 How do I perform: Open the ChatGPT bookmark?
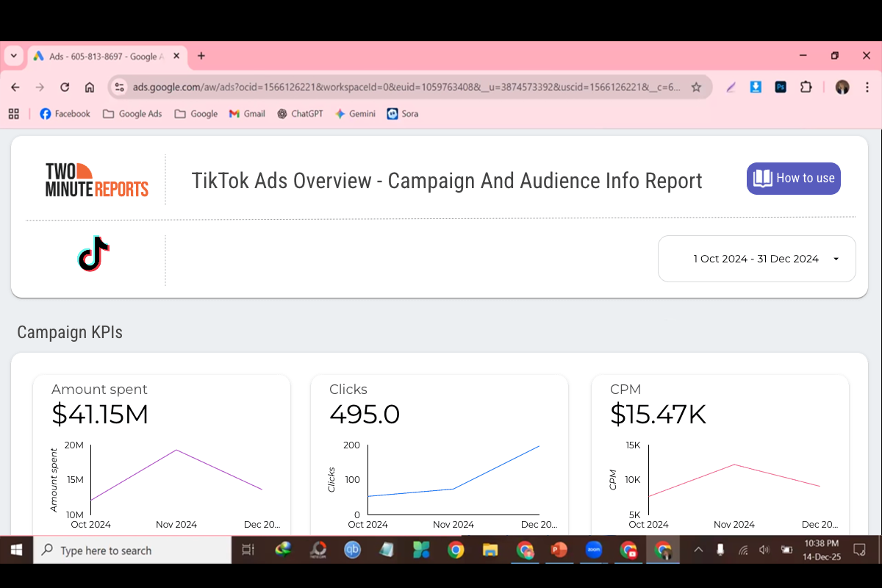[x=299, y=114]
